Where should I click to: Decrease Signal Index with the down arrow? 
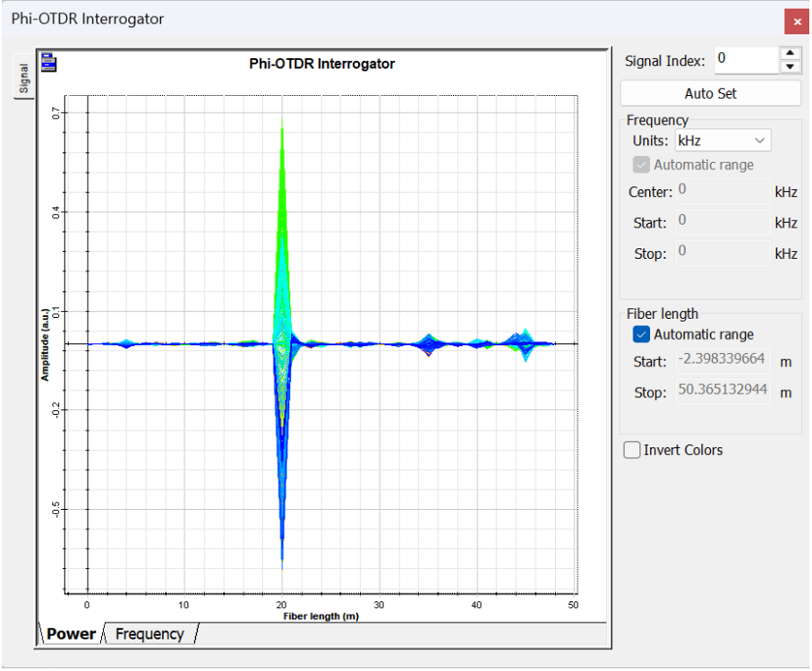[x=790, y=66]
